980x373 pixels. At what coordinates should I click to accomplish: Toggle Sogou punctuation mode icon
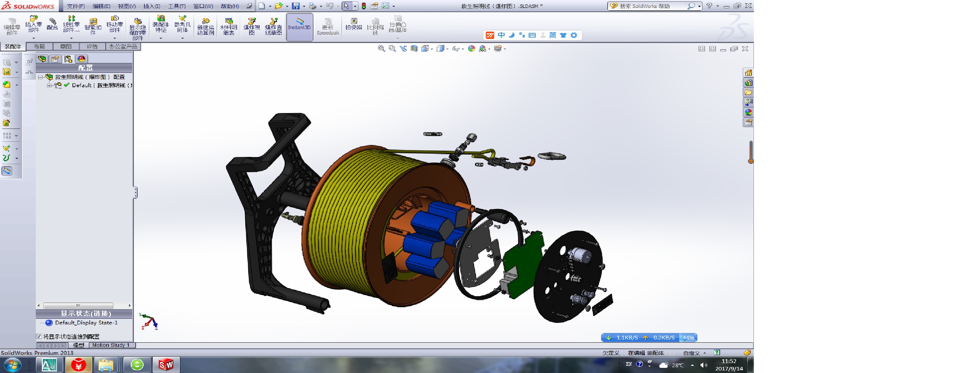522,35
